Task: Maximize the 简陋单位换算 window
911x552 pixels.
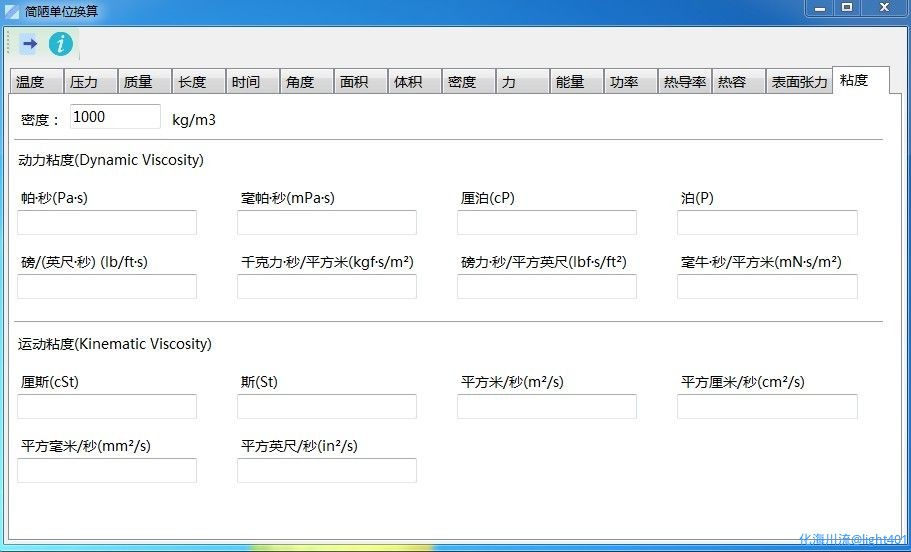Action: (847, 8)
